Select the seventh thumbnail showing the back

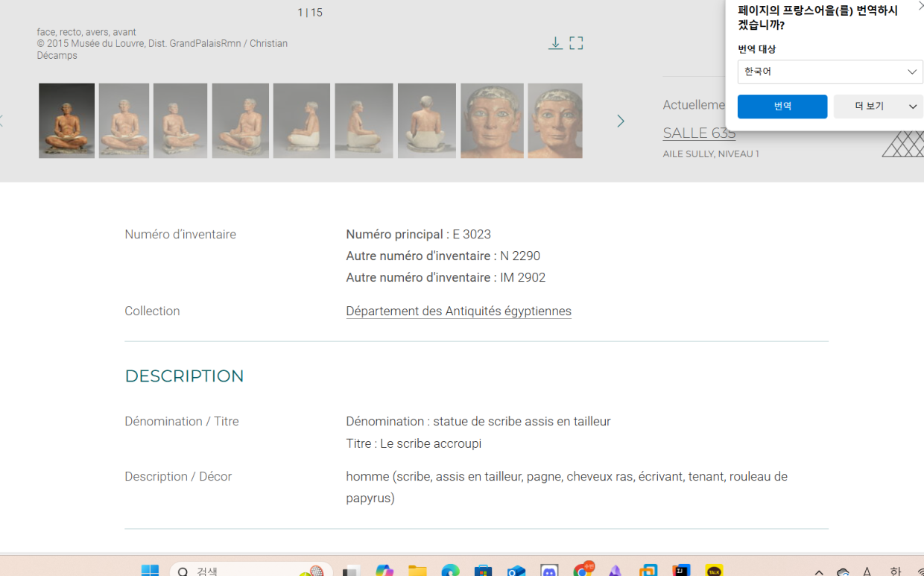point(426,121)
